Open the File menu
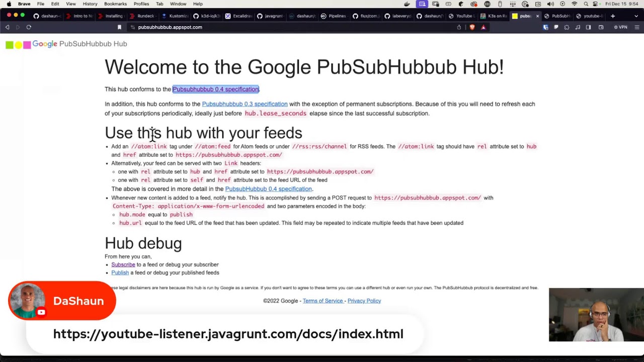The height and width of the screenshot is (362, 644). [41, 4]
